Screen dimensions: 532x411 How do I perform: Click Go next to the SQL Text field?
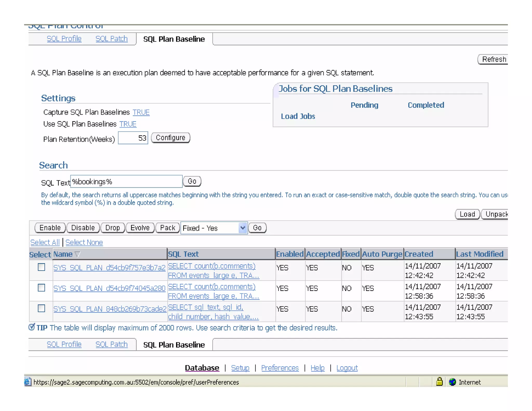pos(192,181)
